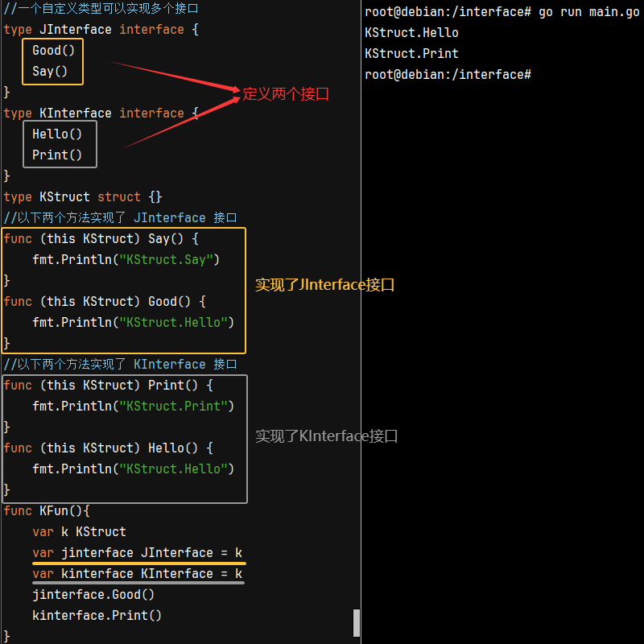Click Good() inside the JInterface definition
This screenshot has width=644, height=644.
pos(53,50)
